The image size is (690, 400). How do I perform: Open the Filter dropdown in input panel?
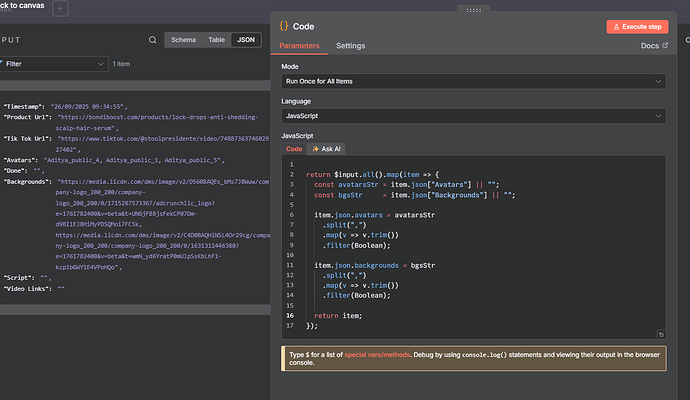click(54, 64)
